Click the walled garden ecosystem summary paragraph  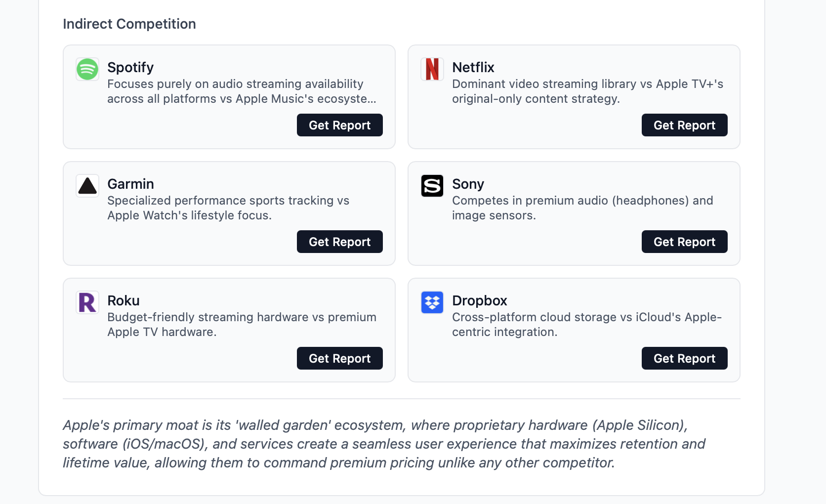pos(384,444)
